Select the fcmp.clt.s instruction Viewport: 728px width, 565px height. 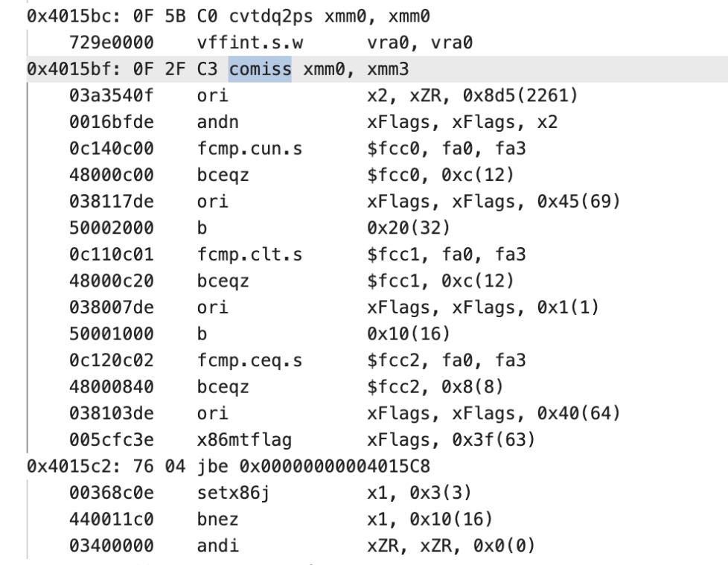[x=298, y=255]
